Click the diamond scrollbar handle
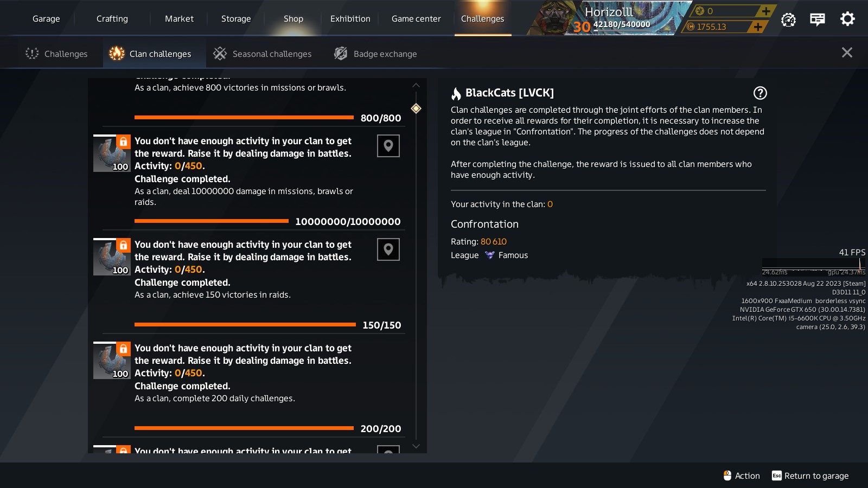Screen dimensions: 868x488 coord(416,108)
